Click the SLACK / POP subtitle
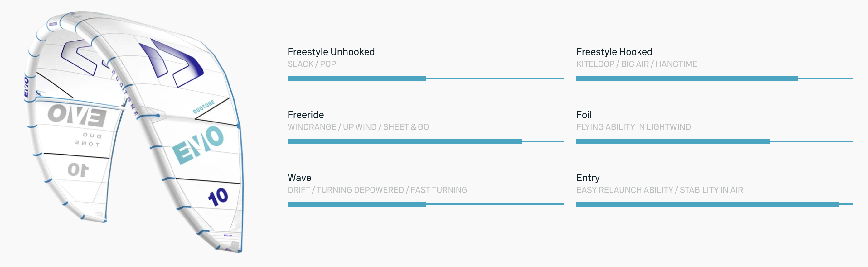868x267 pixels. (x=312, y=64)
